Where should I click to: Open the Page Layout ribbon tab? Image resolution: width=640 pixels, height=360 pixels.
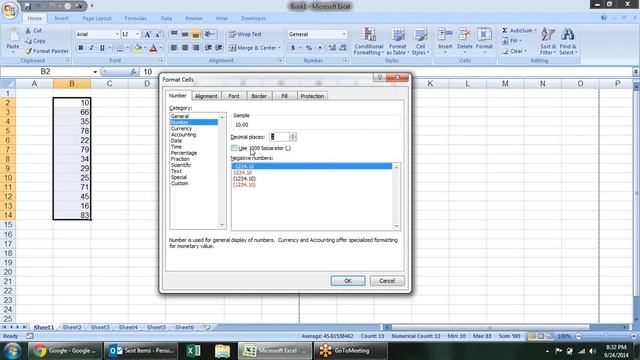[97, 18]
